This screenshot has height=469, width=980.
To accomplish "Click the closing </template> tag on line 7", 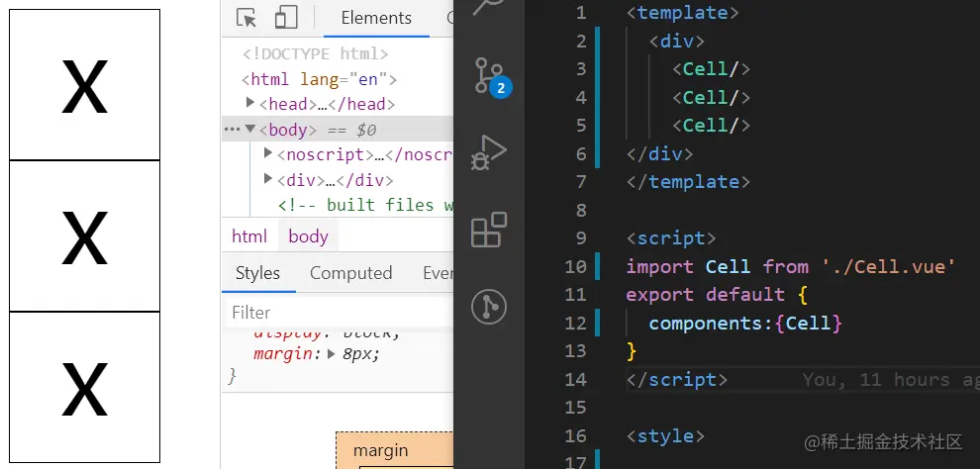I will tap(688, 182).
